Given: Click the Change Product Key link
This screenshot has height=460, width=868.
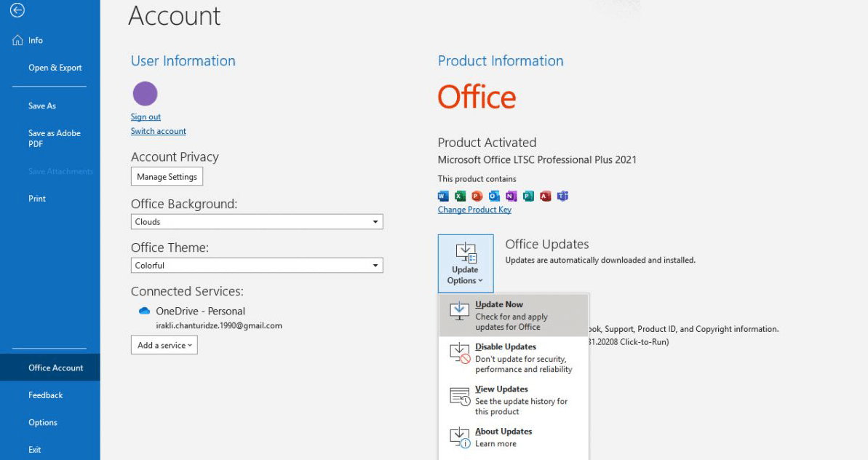Looking at the screenshot, I should tap(474, 210).
